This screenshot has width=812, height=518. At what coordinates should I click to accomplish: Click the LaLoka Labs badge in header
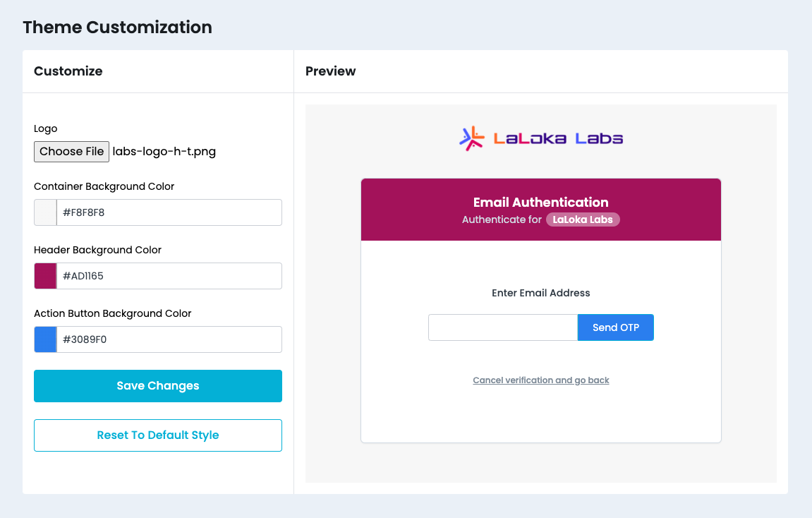coord(583,219)
